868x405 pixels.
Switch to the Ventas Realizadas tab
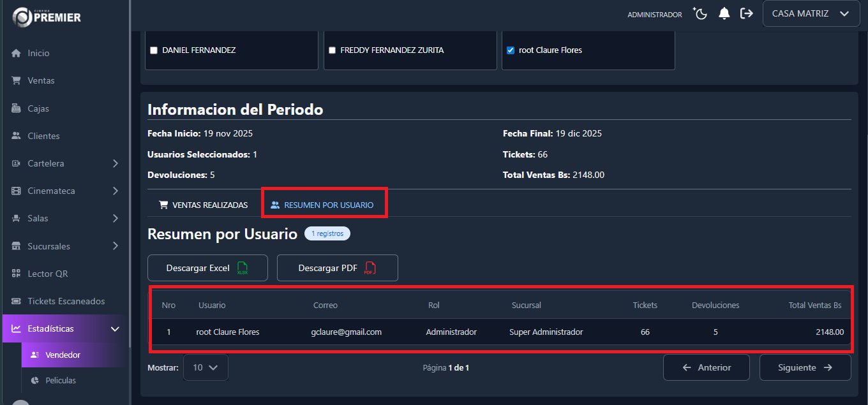pos(203,205)
